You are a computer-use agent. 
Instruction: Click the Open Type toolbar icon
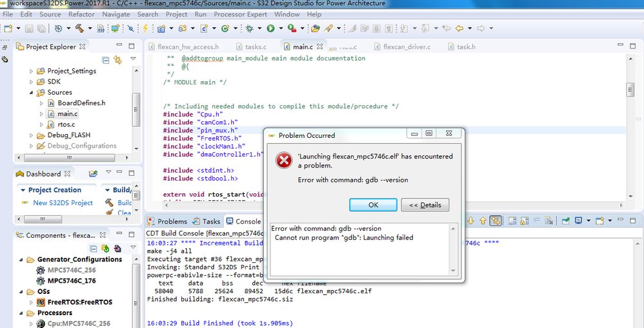[316, 28]
